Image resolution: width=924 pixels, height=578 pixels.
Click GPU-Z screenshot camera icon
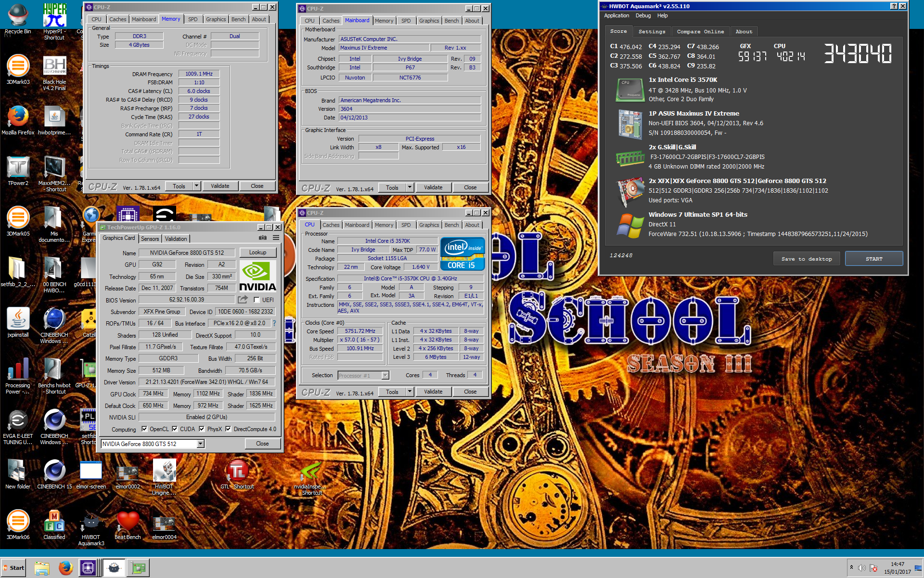pos(263,237)
